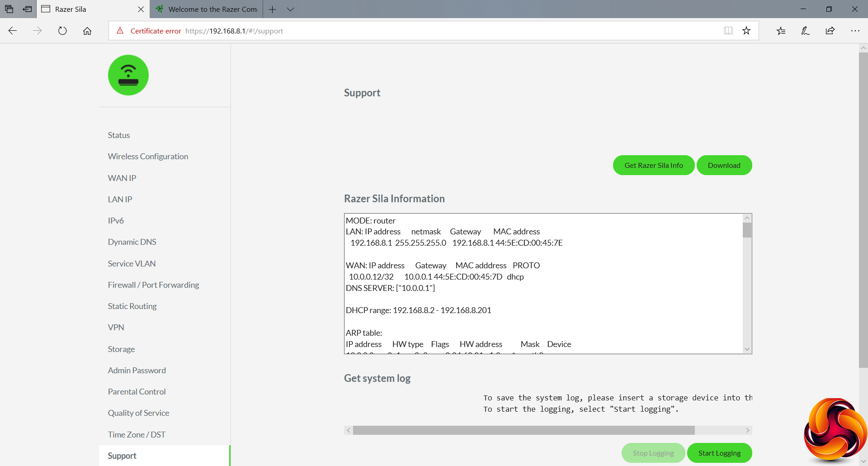Screen dimensions: 868x466
Task: Click the info box scrollbar down arrow
Action: 747,349
